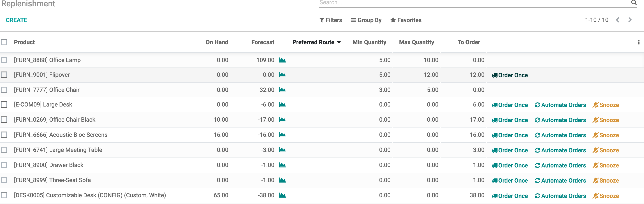Screen dimensions: 644x204
Task: Open forecast graph for Office Lamp
Action: point(283,60)
